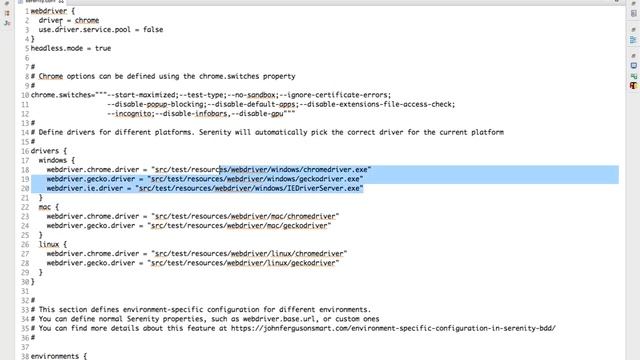This screenshot has width=640, height=360.
Task: Click line number 31 in the gutter
Action: [25, 291]
